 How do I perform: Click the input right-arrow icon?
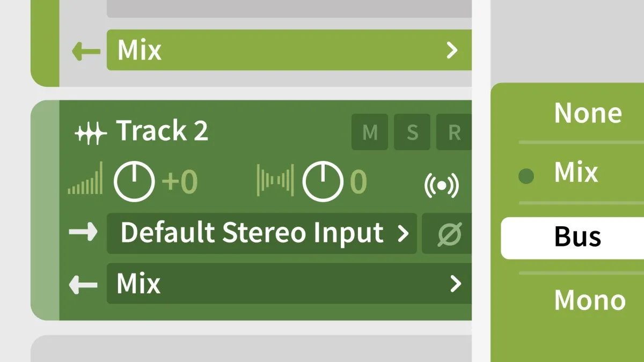click(x=83, y=233)
